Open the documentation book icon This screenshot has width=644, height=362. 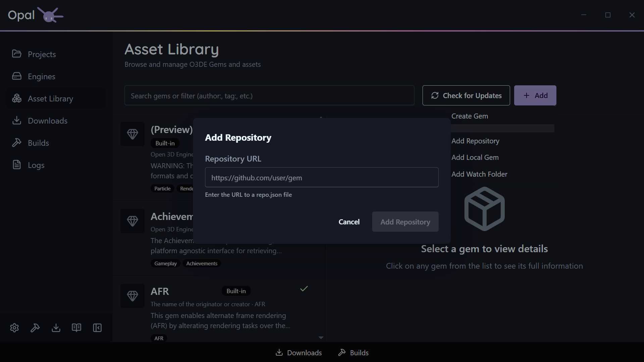[77, 328]
